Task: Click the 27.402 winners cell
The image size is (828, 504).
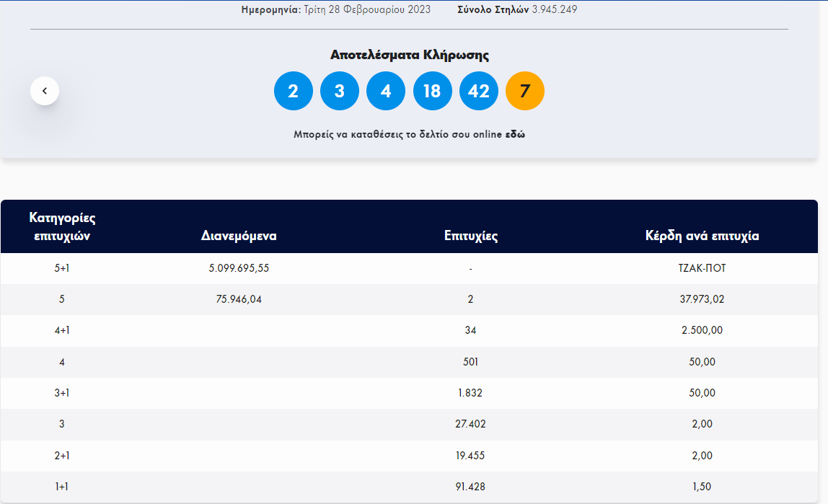Action: point(470,424)
